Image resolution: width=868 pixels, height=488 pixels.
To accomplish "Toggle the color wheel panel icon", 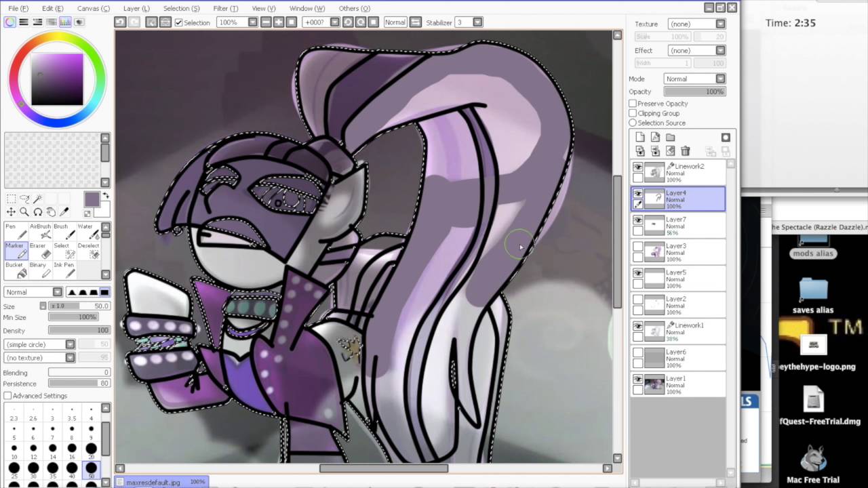I will coord(10,22).
